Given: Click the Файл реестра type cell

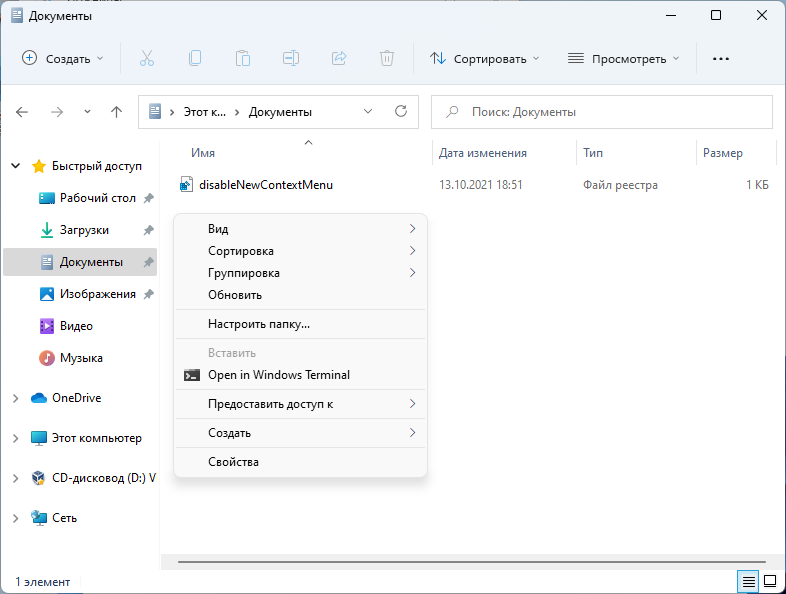Looking at the screenshot, I should tap(620, 185).
